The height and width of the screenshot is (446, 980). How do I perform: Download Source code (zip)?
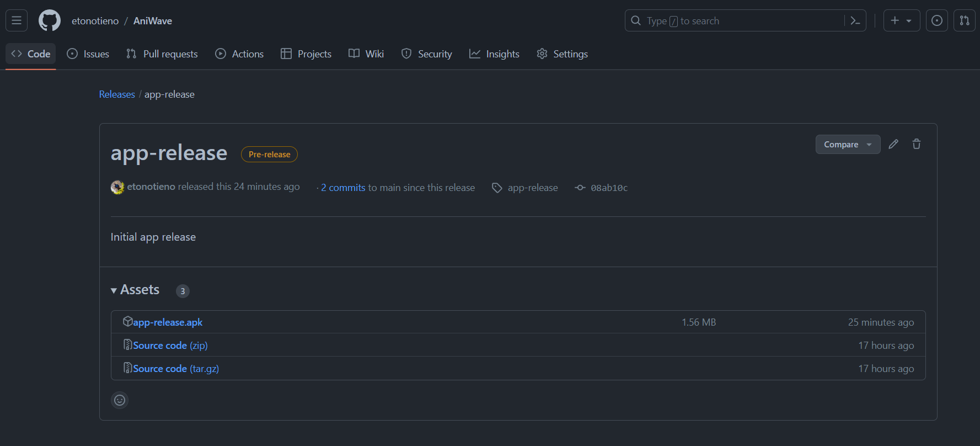point(170,345)
